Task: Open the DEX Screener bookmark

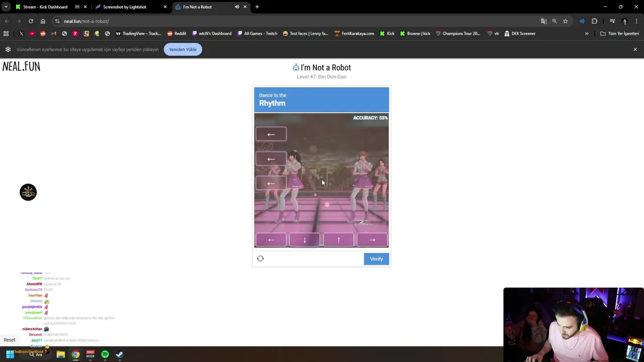Action: point(520,34)
